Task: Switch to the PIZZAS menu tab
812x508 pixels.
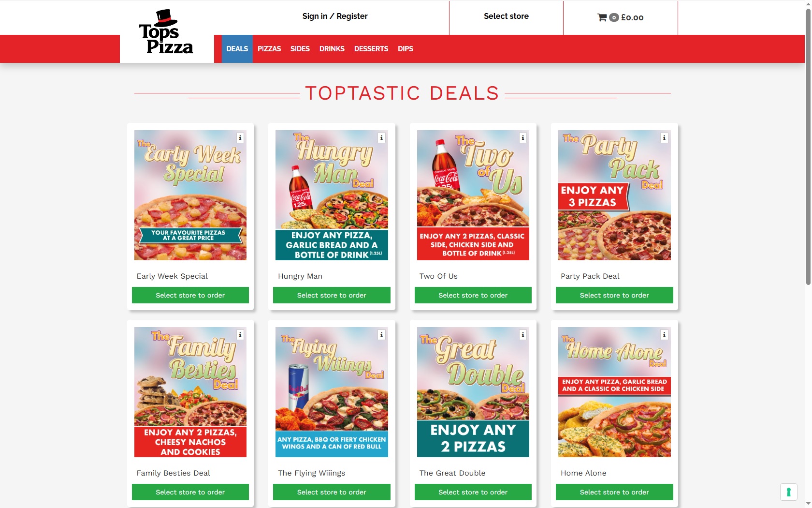Action: [269, 49]
